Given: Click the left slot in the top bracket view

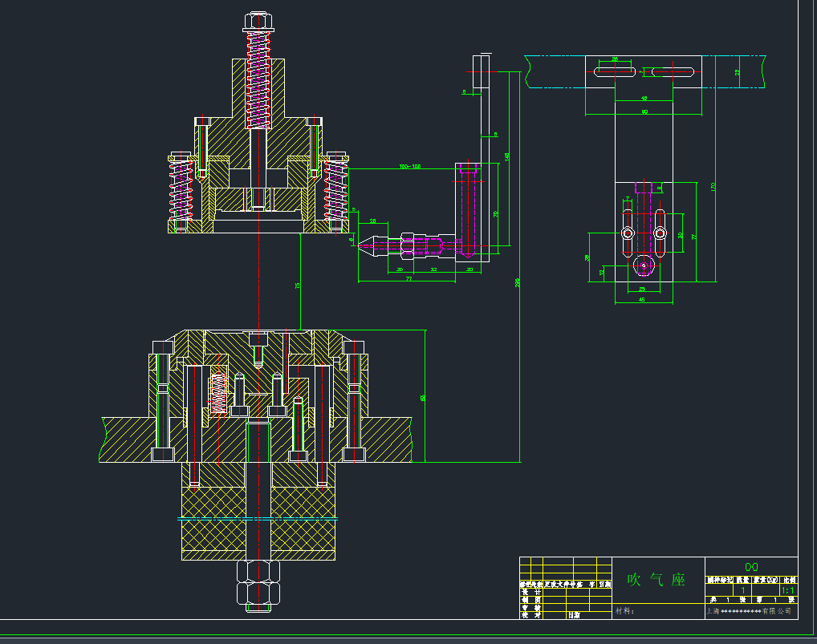Looking at the screenshot, I should click(x=616, y=73).
